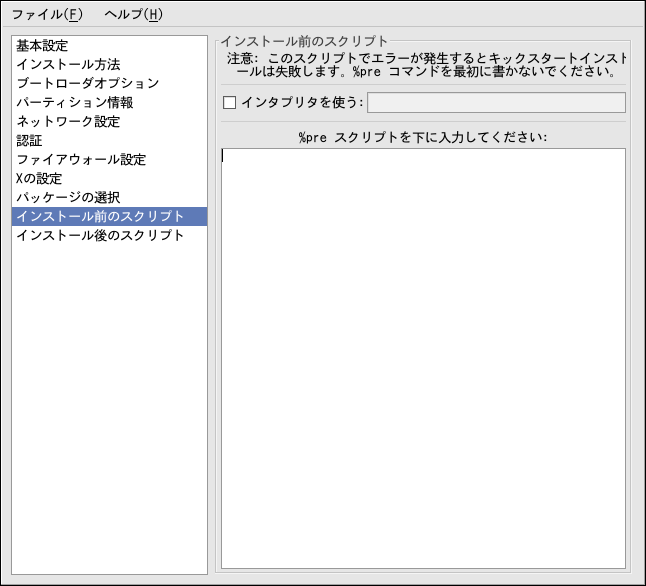Viewport: 646px width, 586px height.
Task: Click the インストール前のスクリプト frame title
Action: point(304,41)
